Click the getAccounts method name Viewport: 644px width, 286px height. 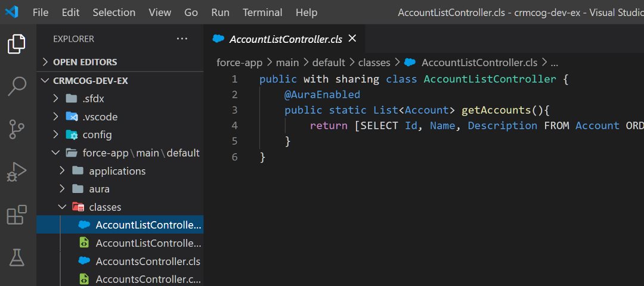[496, 110]
